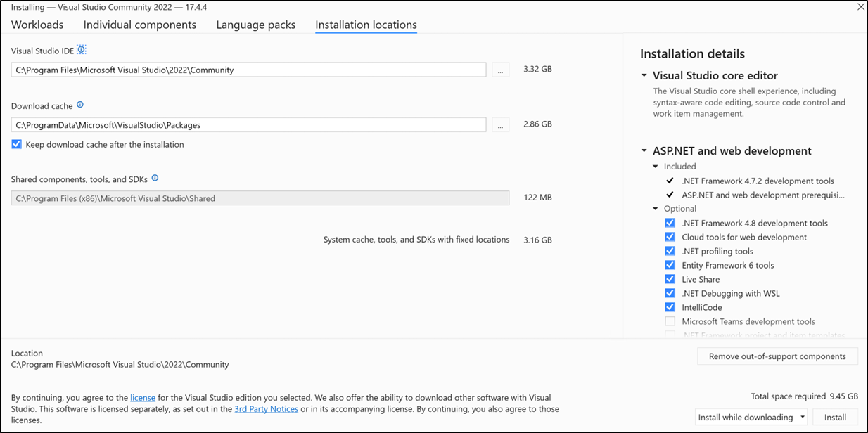Click the info icon beside Visual Studio IDE
The image size is (868, 433).
[x=82, y=50]
